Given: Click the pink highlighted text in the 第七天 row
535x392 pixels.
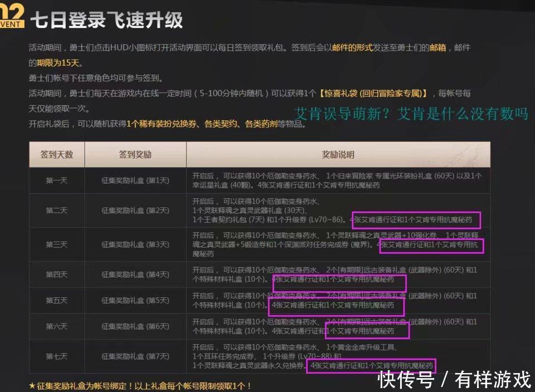Looking at the screenshot, I should pos(373,366).
